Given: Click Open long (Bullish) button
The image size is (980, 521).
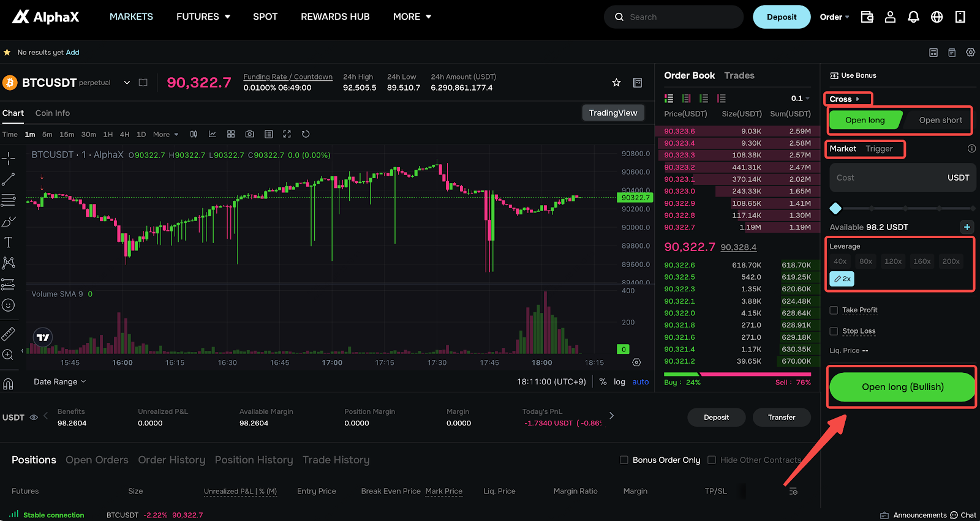Looking at the screenshot, I should [x=902, y=387].
